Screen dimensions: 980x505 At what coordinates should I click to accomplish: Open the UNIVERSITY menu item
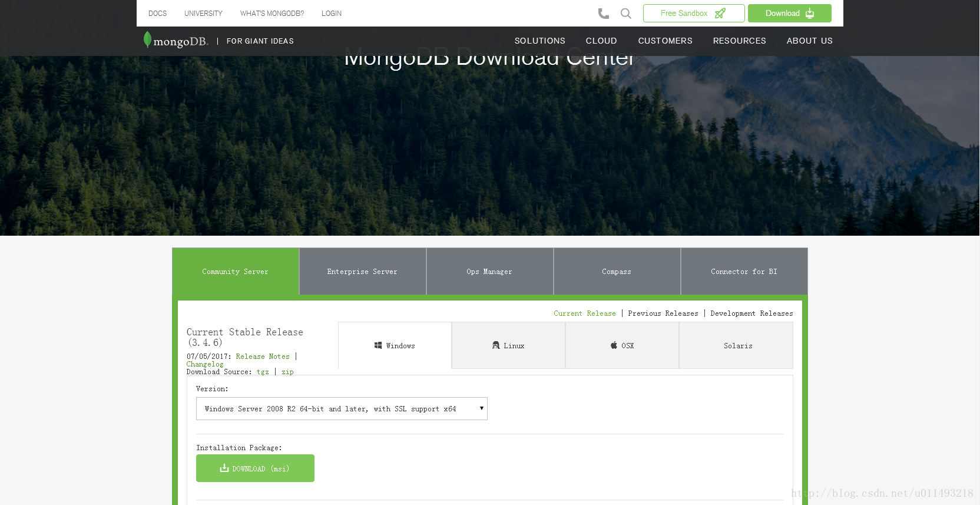203,14
